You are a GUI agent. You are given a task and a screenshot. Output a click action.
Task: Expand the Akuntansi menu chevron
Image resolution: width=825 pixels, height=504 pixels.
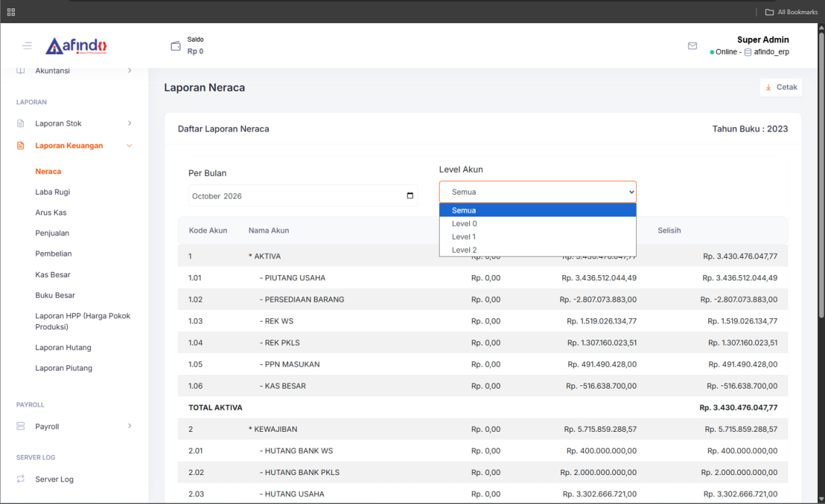click(x=130, y=71)
